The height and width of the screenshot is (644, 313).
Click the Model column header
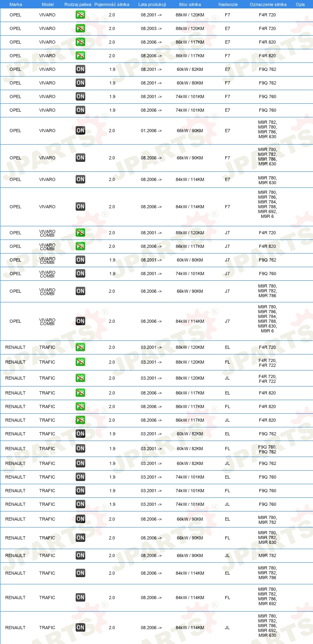coord(48,4)
